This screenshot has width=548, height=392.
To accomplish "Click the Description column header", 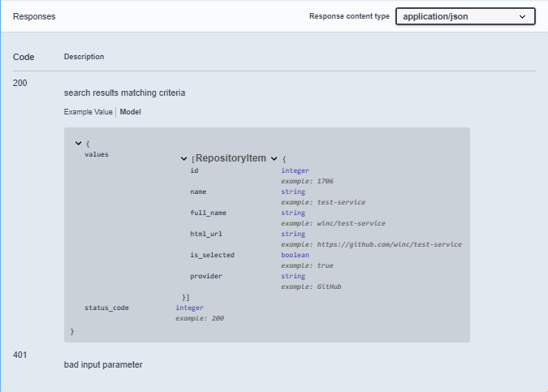I will (84, 57).
